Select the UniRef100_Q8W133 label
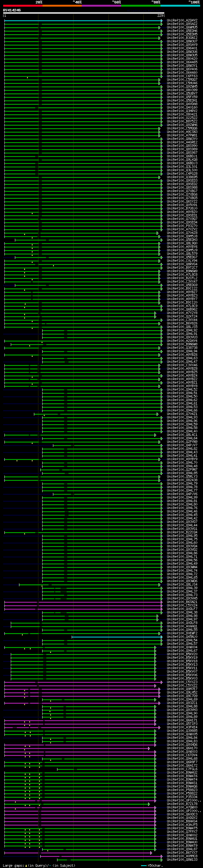The height and width of the screenshot is (868, 203). click(x=182, y=860)
